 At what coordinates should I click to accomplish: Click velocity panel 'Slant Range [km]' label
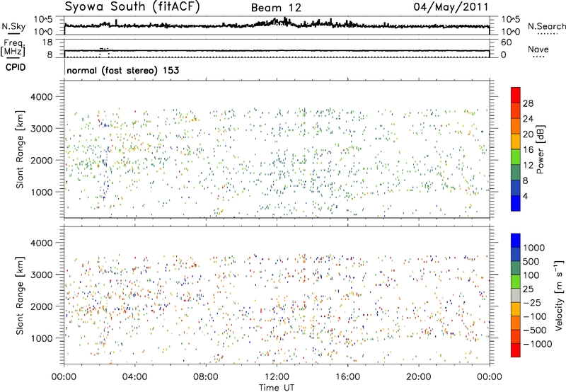pyautogui.click(x=20, y=296)
